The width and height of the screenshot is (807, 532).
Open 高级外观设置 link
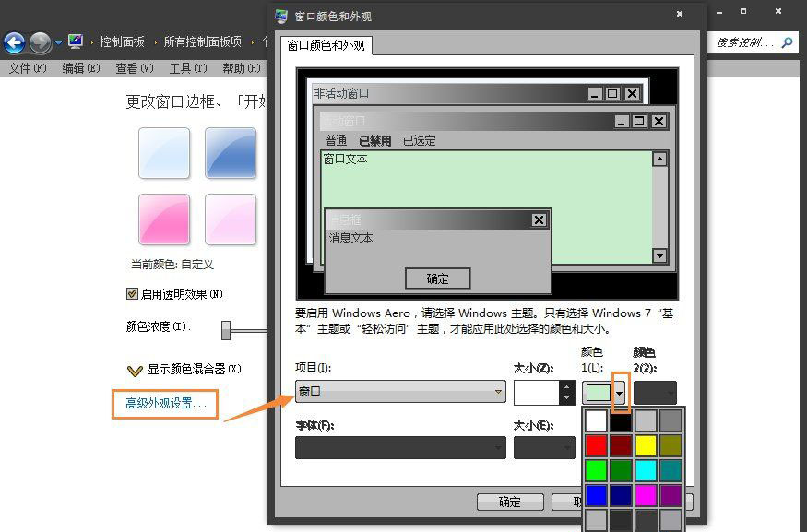coord(166,403)
